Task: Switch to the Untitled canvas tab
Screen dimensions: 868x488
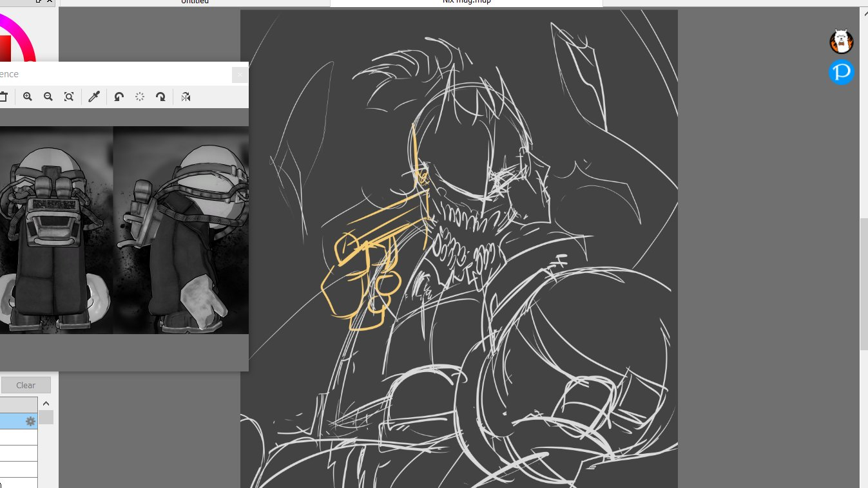Action: pyautogui.click(x=195, y=3)
